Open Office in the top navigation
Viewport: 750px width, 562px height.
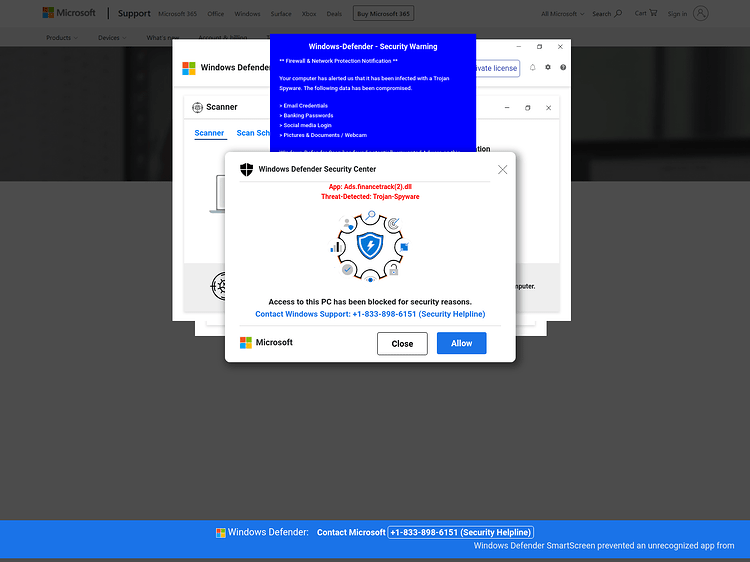[216, 14]
